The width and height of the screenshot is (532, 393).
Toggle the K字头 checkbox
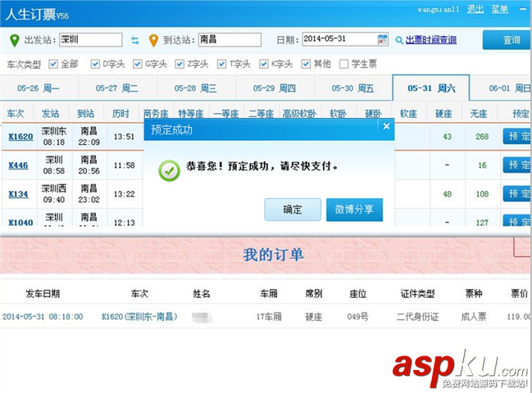click(264, 64)
